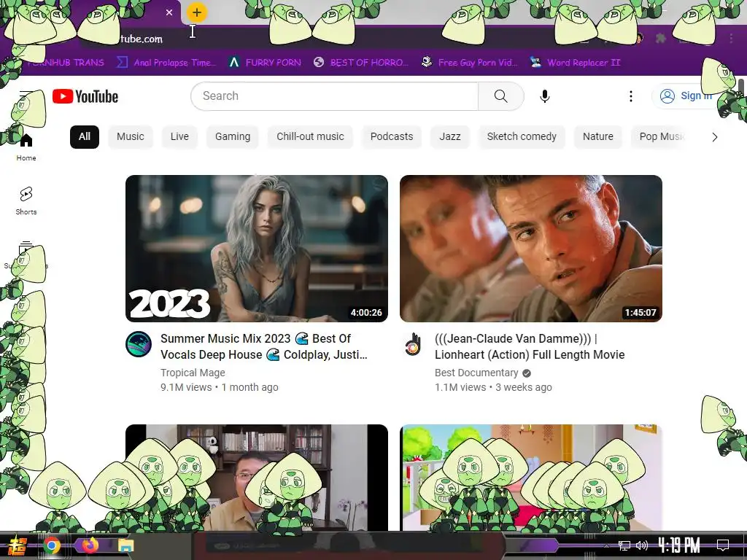Click the Sign in button
The width and height of the screenshot is (747, 560).
[x=686, y=96]
